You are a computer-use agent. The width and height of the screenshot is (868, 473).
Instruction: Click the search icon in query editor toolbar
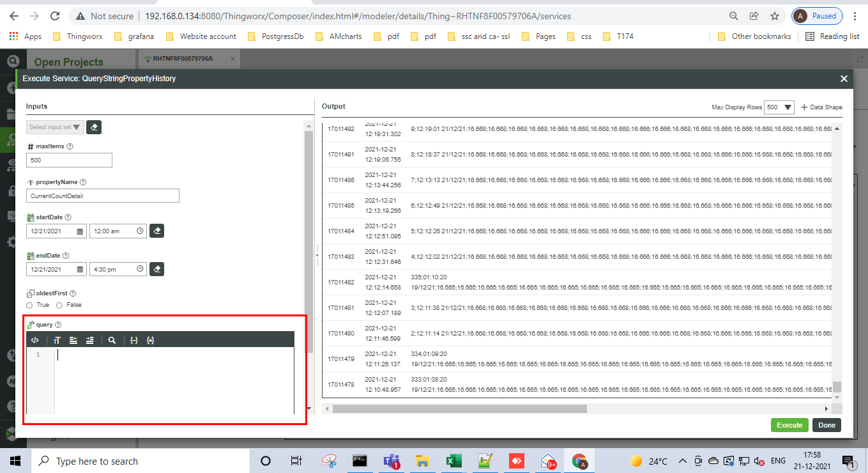pyautogui.click(x=112, y=341)
